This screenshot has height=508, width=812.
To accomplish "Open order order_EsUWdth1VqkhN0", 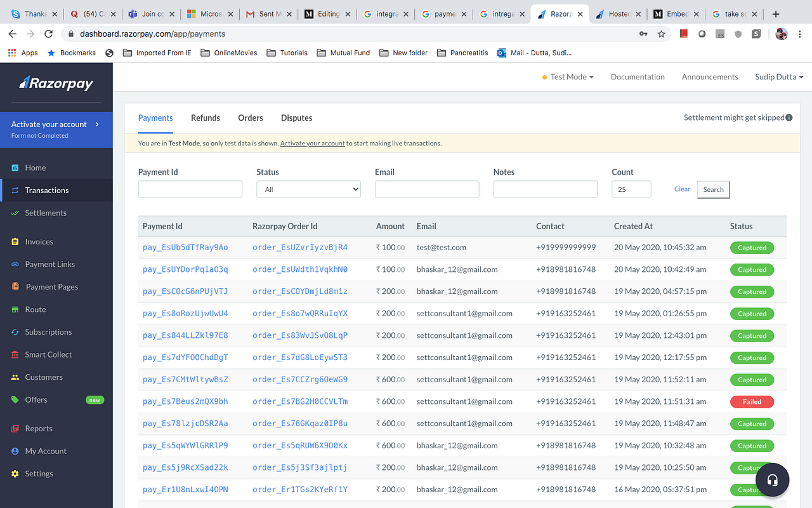I will (x=300, y=269).
